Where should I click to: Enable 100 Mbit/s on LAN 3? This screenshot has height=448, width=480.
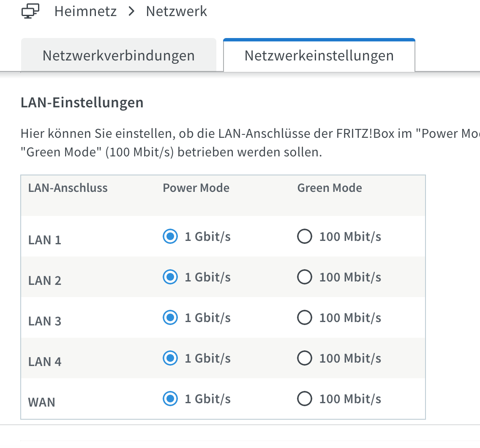pos(305,318)
